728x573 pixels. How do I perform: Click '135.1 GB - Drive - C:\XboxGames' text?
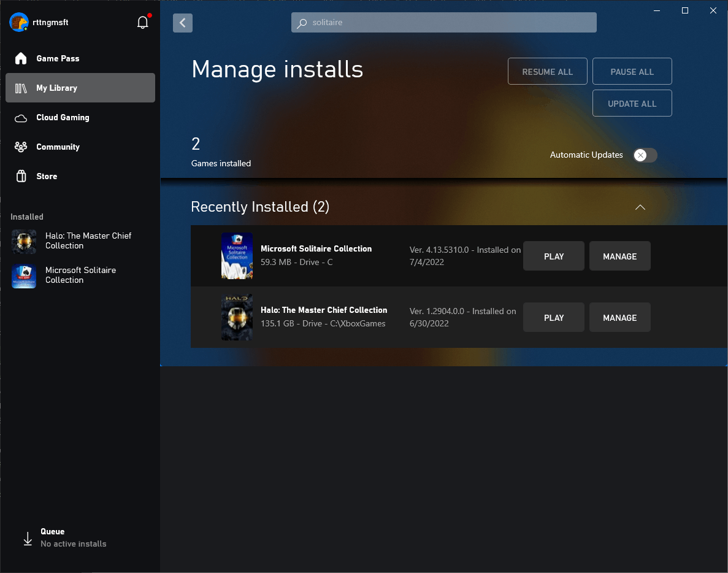click(323, 324)
